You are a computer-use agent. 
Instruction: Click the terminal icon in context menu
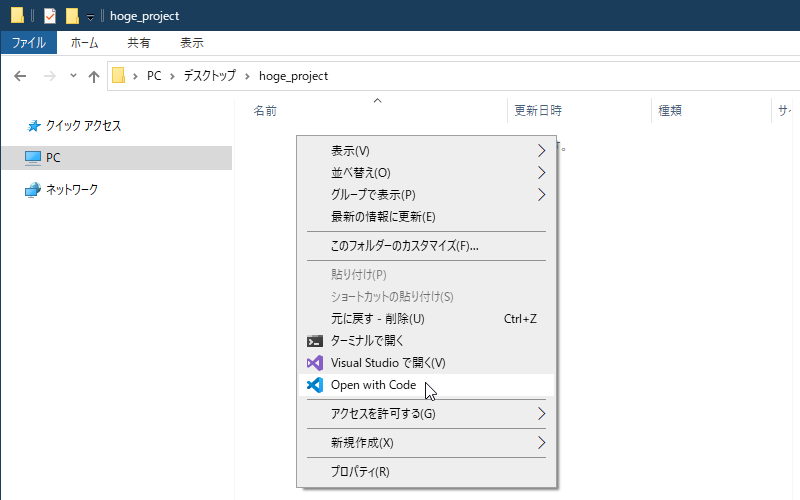[x=315, y=341]
